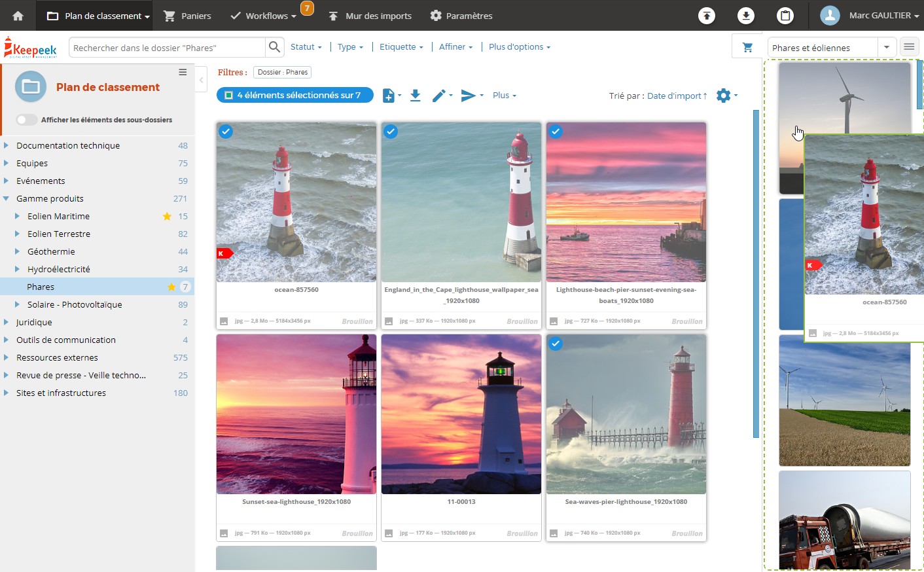
Task: Uncheck the ocean-857560 image selection
Action: pos(226,132)
